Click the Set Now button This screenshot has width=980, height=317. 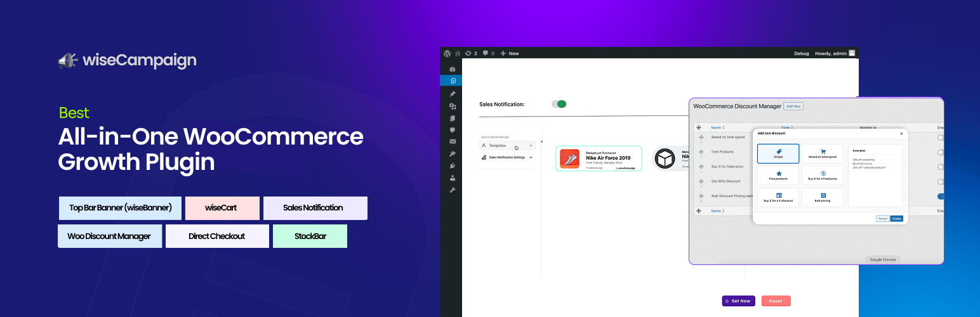coord(738,301)
